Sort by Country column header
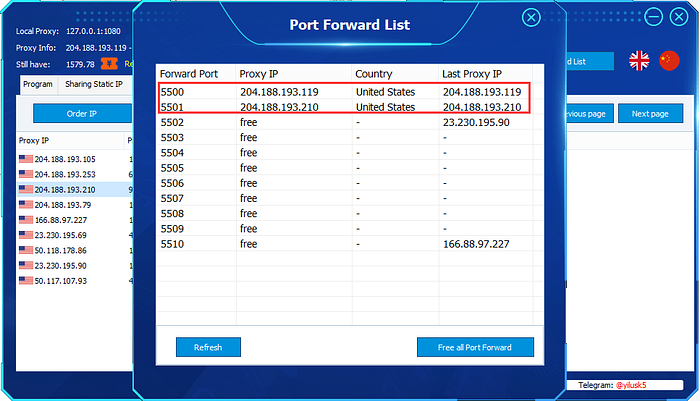This screenshot has height=401, width=700. pos(395,74)
